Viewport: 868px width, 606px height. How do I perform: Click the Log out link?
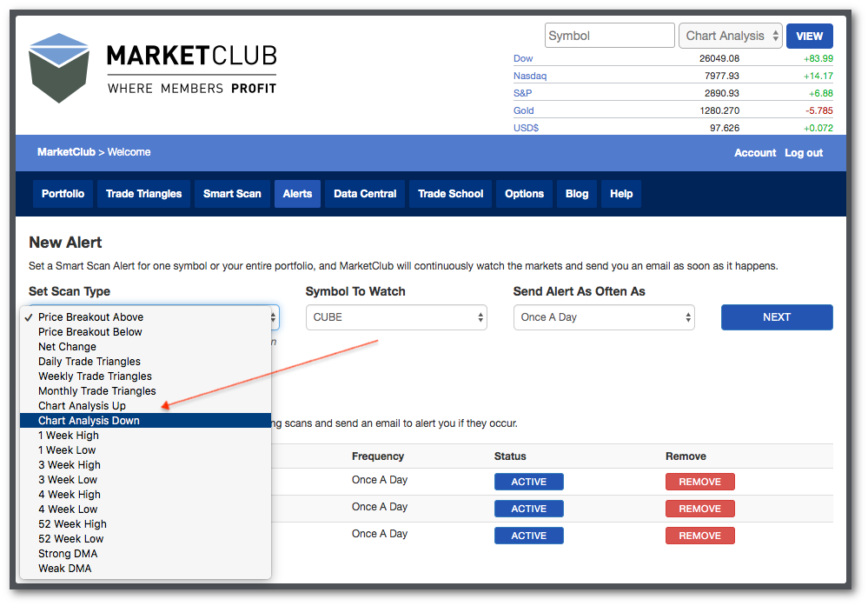tap(804, 153)
